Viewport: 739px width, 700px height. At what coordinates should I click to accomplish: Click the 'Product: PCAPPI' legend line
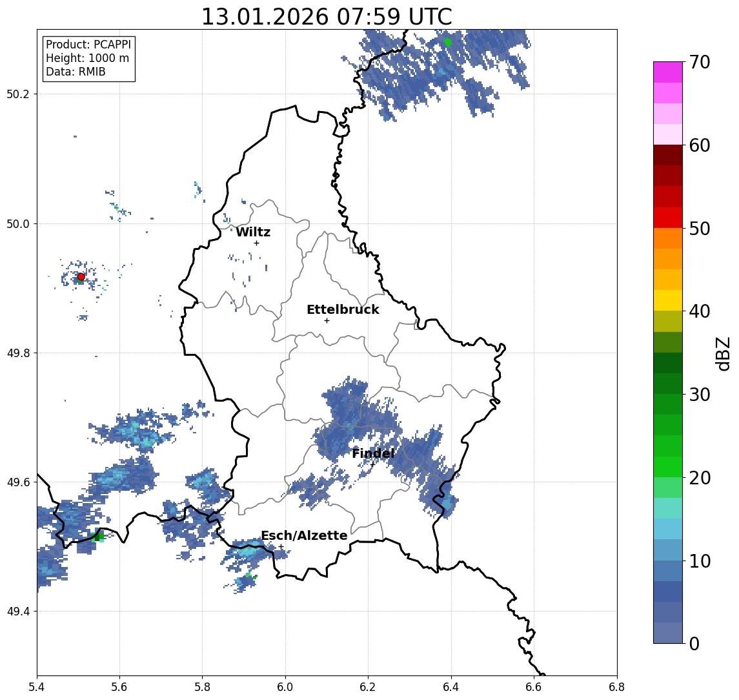[88, 45]
